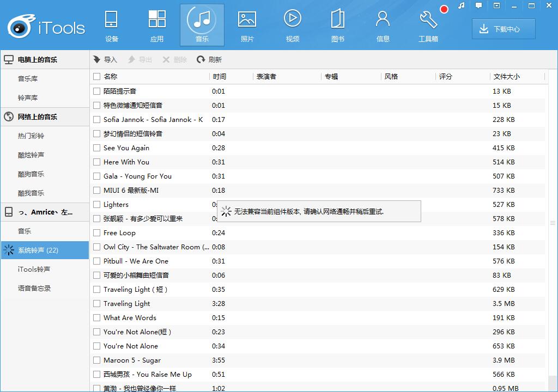Open device 音乐 in the sidebar
Screen dimensions: 558x392
point(25,231)
